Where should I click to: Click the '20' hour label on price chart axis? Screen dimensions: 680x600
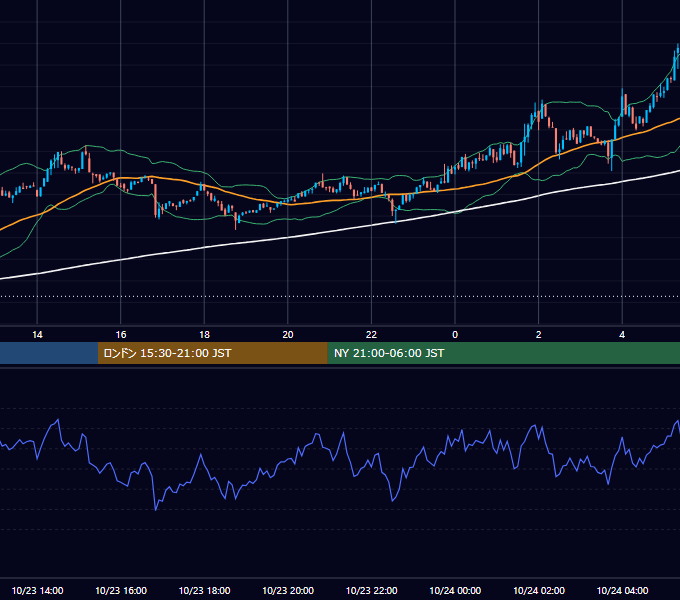click(288, 335)
